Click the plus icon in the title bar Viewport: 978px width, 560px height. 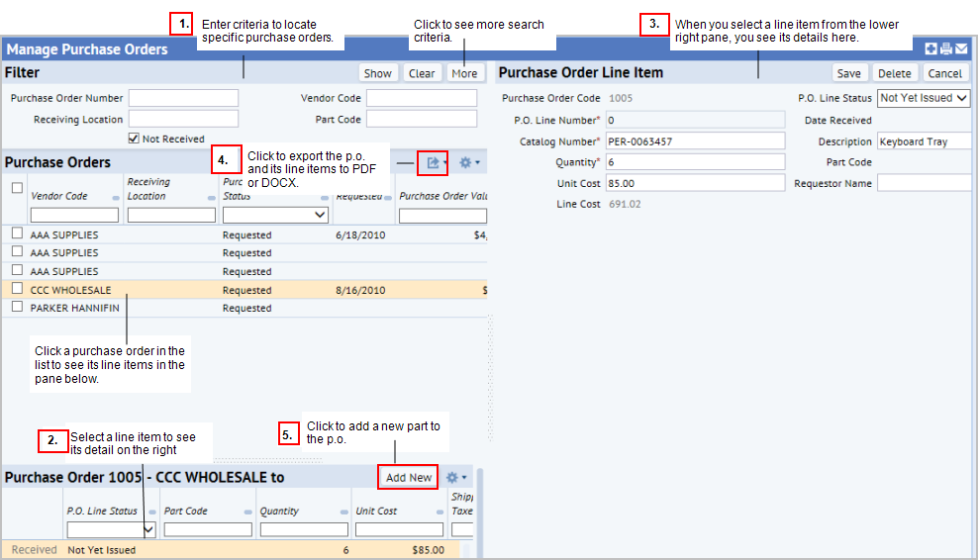(x=930, y=48)
